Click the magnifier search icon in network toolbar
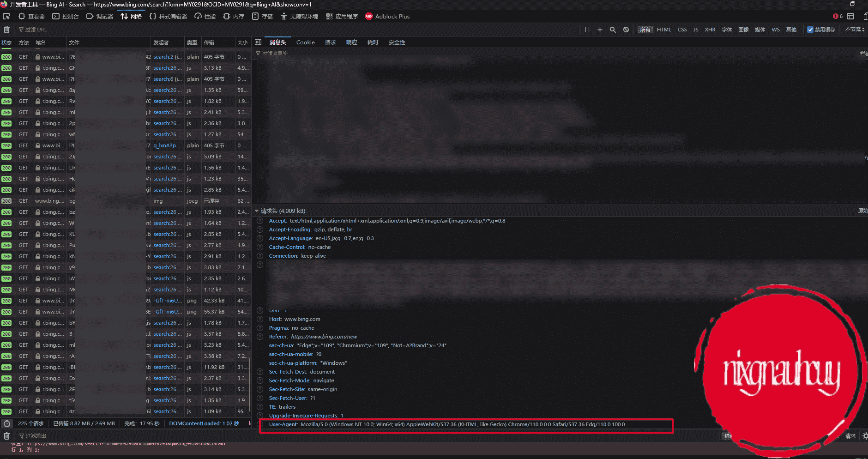This screenshot has width=868, height=459. 613,30
